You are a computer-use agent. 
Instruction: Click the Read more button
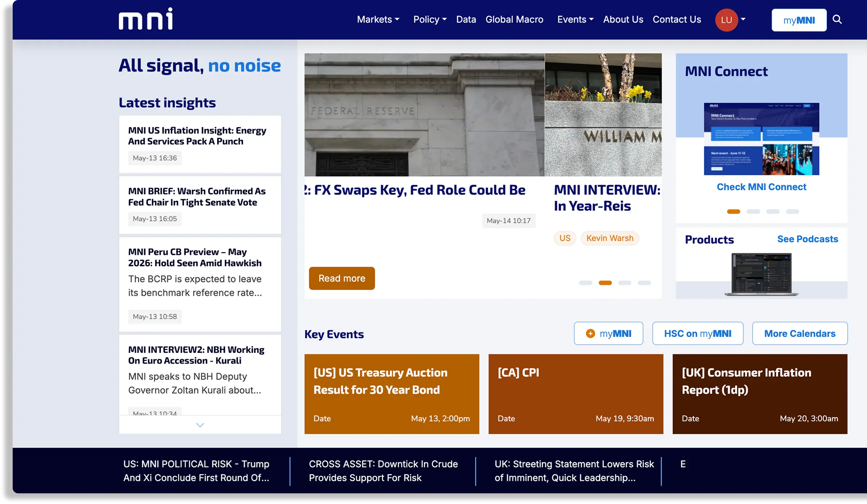point(342,278)
